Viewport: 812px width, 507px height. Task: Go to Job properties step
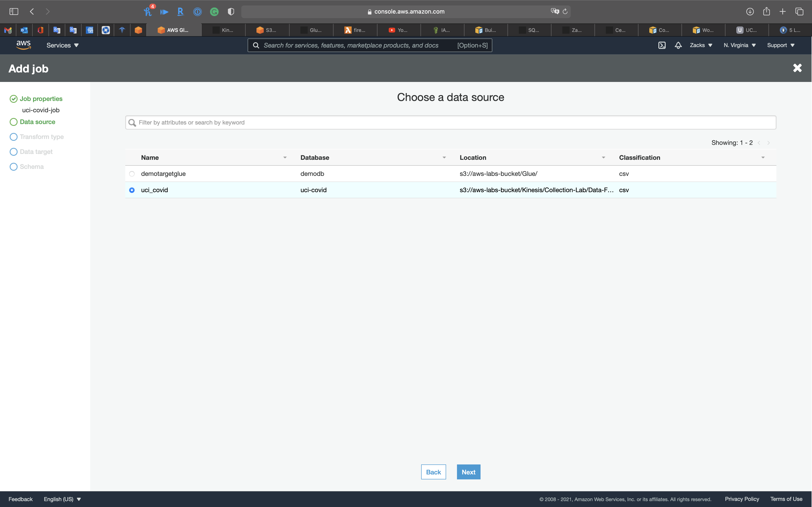coord(41,99)
